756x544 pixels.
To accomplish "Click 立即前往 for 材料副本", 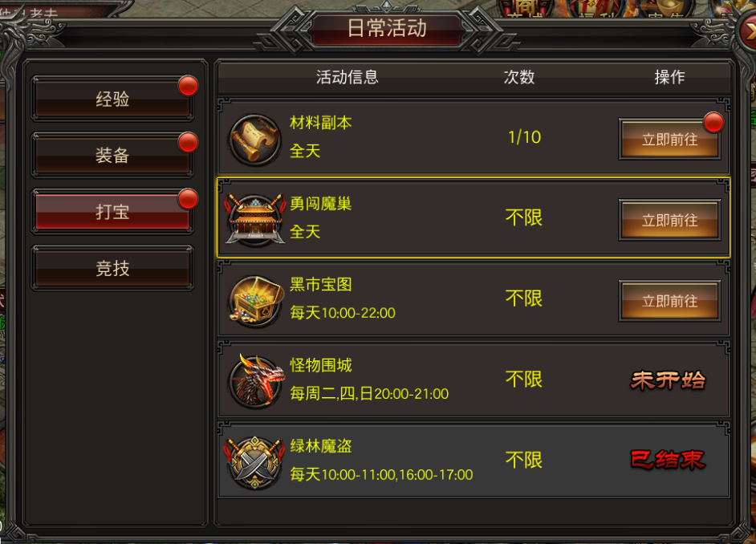I will pyautogui.click(x=669, y=140).
